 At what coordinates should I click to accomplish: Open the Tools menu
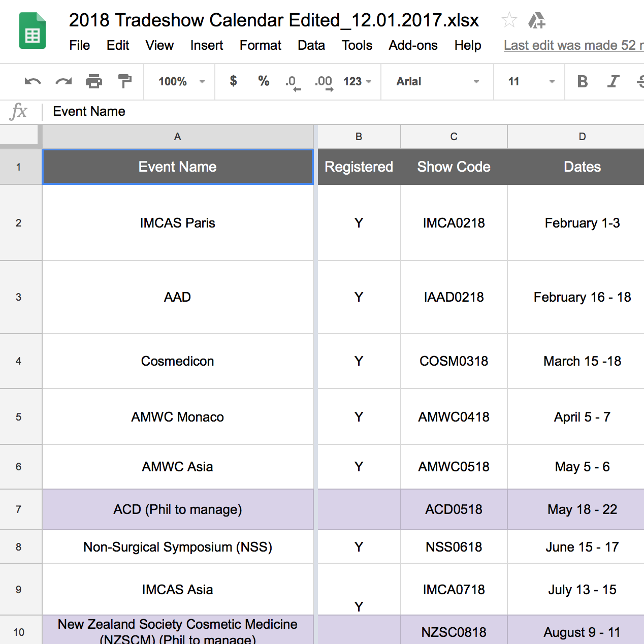pos(357,45)
